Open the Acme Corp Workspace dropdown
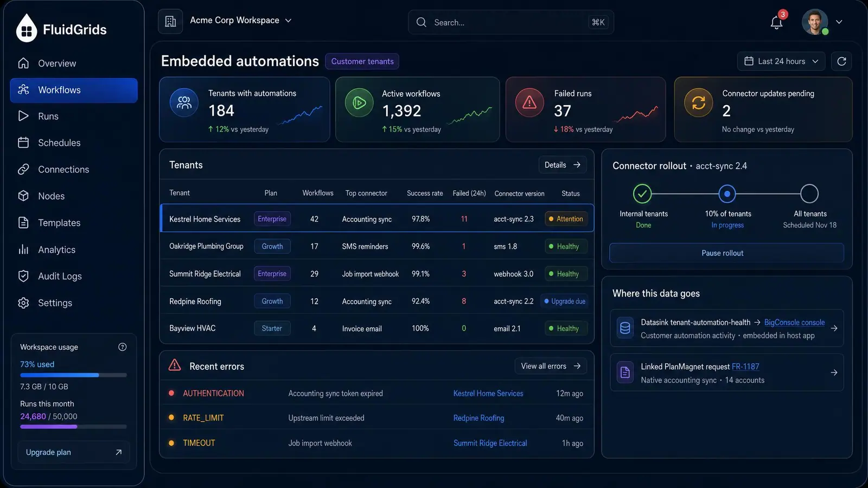Screen dimensions: 868x488 (x=241, y=21)
